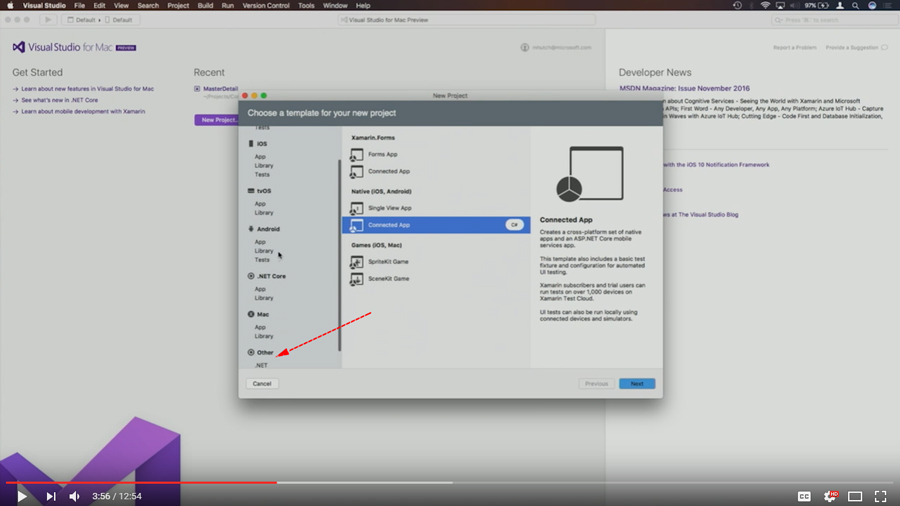900x506 pixels.
Task: Enter fullscreen video mode
Action: point(880,496)
